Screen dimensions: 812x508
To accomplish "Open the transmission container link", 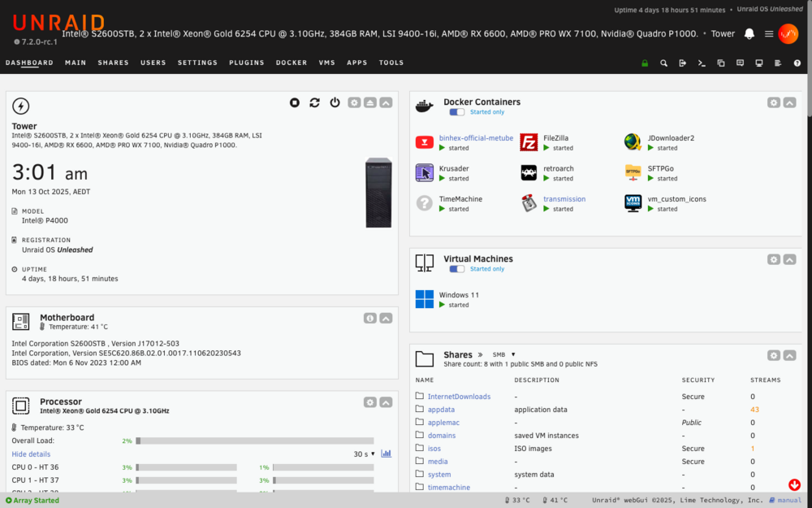I will [x=564, y=199].
